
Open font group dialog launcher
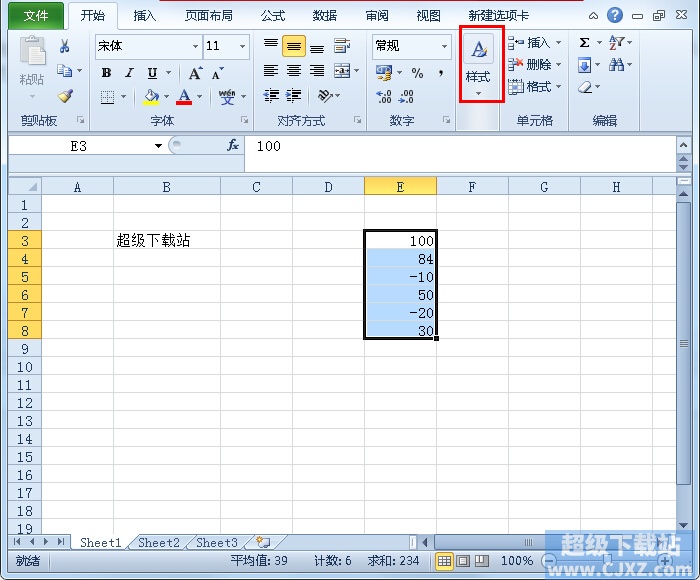(x=244, y=120)
